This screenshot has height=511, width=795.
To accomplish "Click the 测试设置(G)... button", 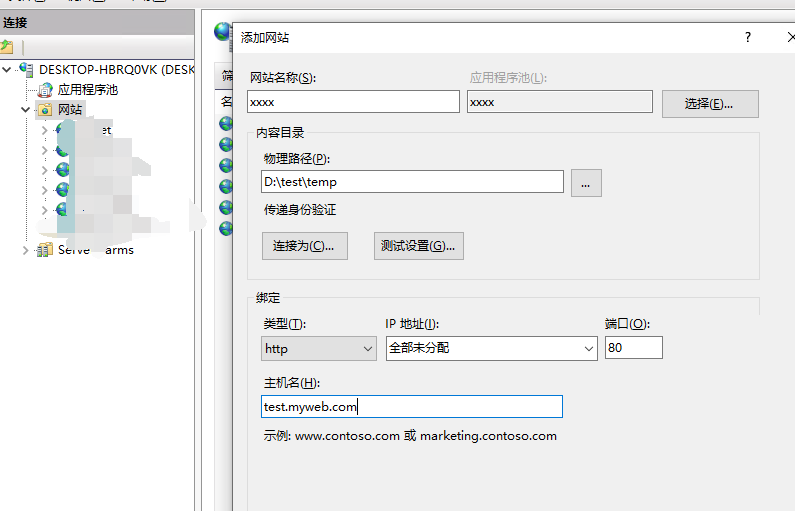I will coord(418,246).
